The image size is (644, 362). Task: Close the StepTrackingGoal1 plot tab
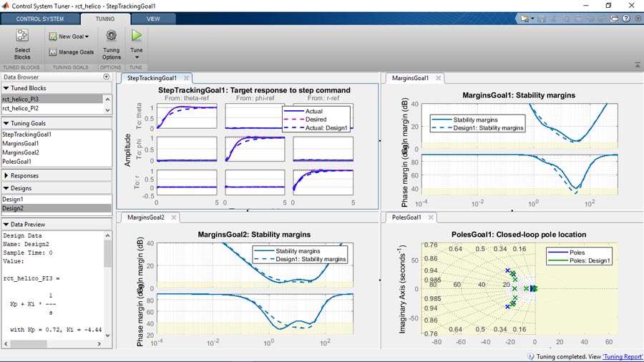186,78
